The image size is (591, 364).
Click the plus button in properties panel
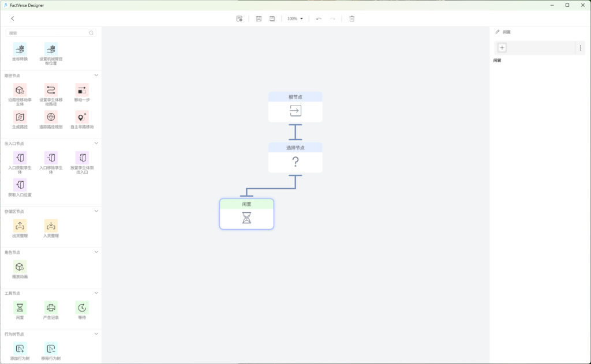click(x=502, y=47)
